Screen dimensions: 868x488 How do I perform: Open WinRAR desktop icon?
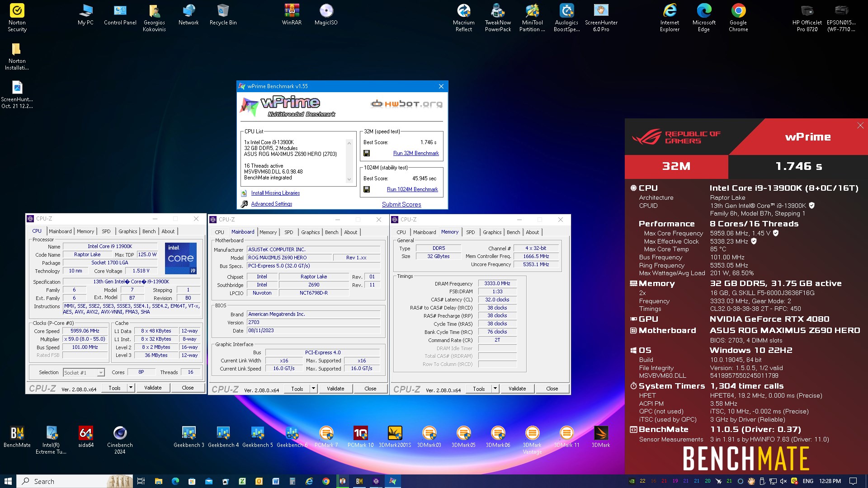coord(292,14)
